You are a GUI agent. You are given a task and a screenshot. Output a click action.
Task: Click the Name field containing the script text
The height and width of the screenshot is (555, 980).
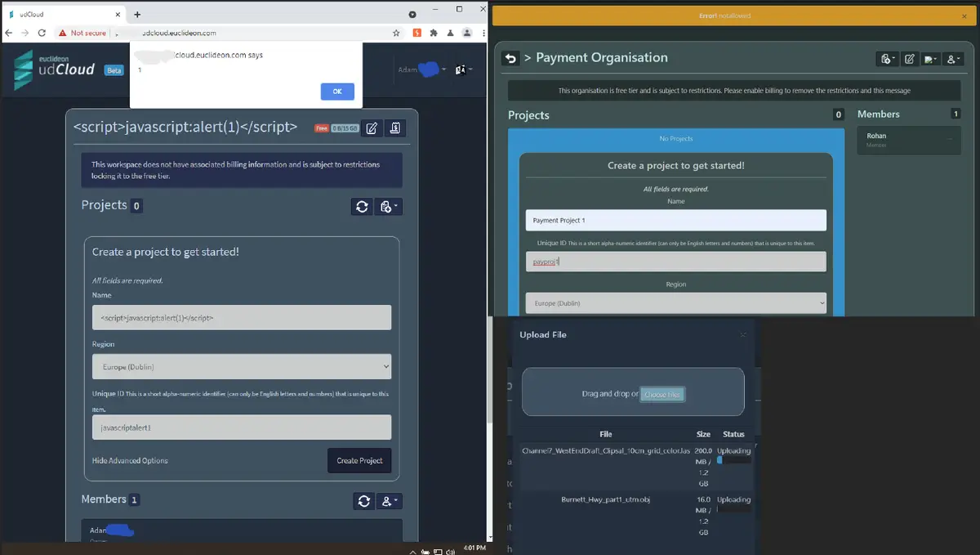pyautogui.click(x=242, y=317)
